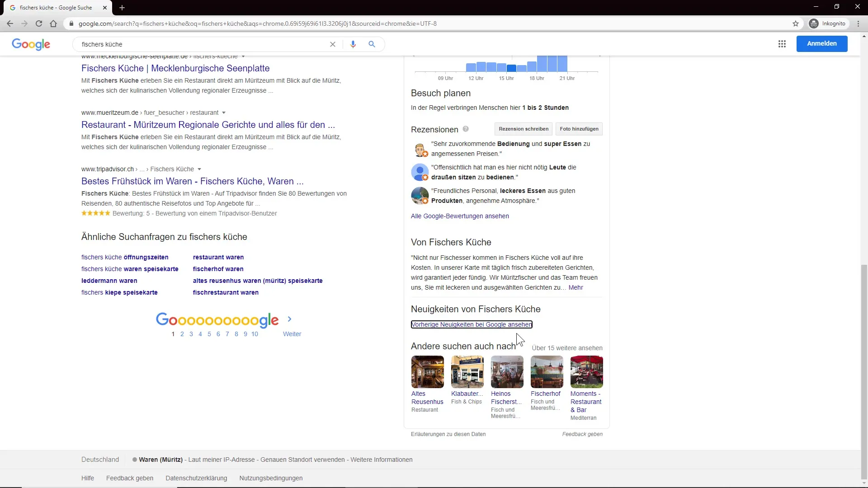Click 'Hilfe' in the footer

tap(88, 478)
